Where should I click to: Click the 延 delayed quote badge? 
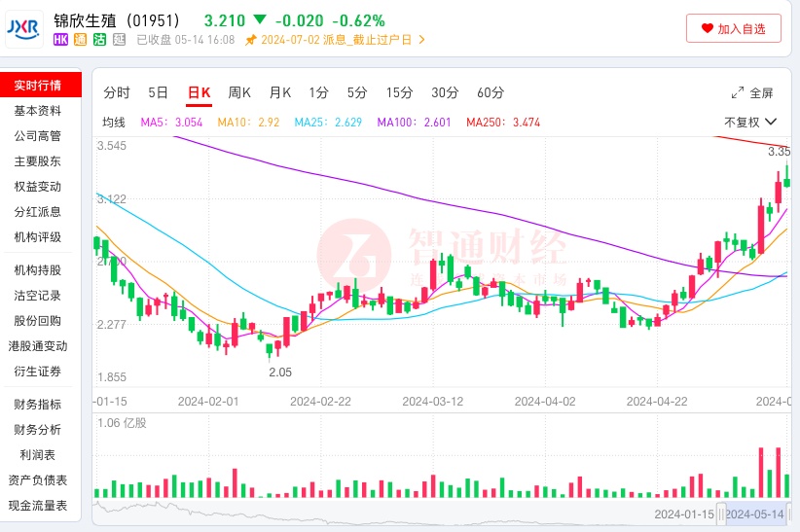click(x=120, y=40)
